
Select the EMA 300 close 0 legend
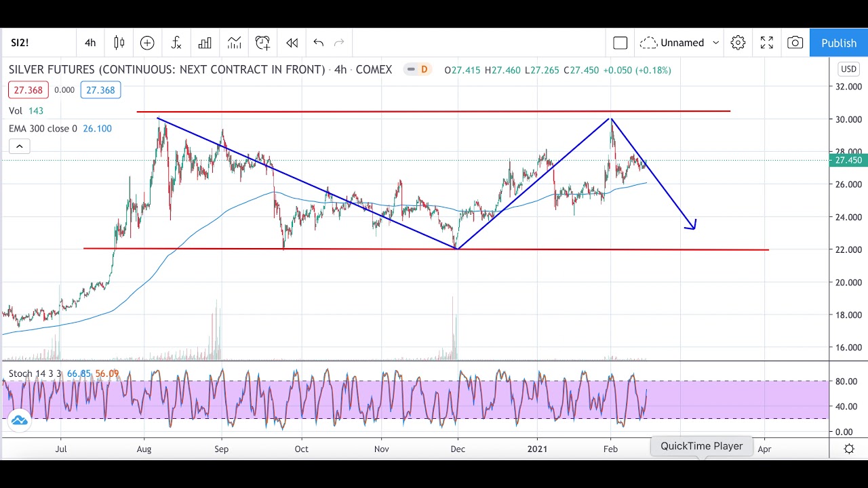tap(43, 128)
